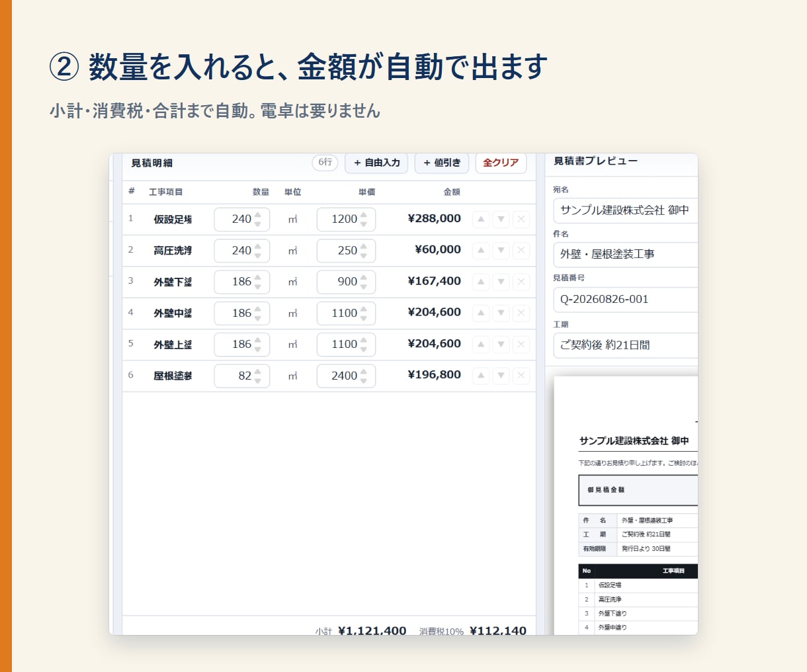Click the 仮設足場 item name
The width and height of the screenshot is (807, 672).
pyautogui.click(x=173, y=220)
